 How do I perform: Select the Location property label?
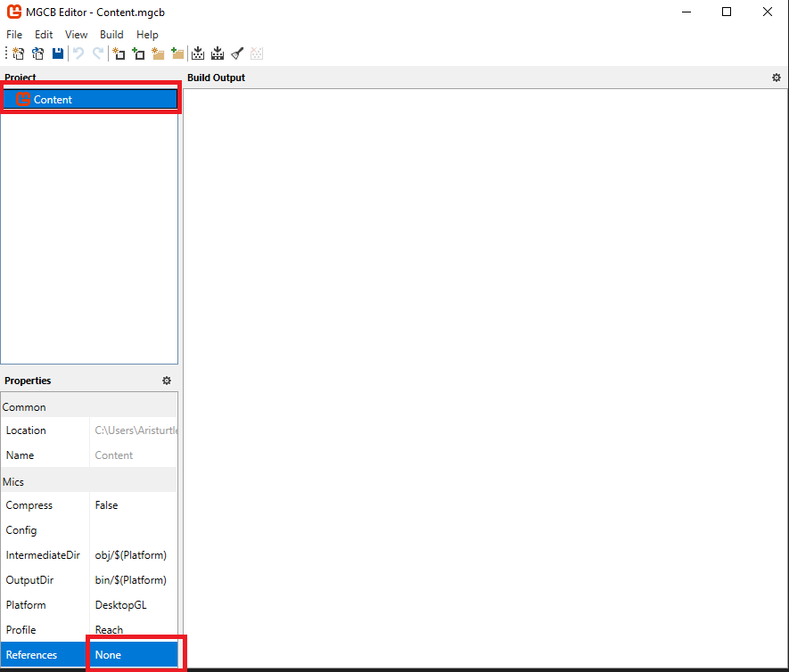(26, 430)
